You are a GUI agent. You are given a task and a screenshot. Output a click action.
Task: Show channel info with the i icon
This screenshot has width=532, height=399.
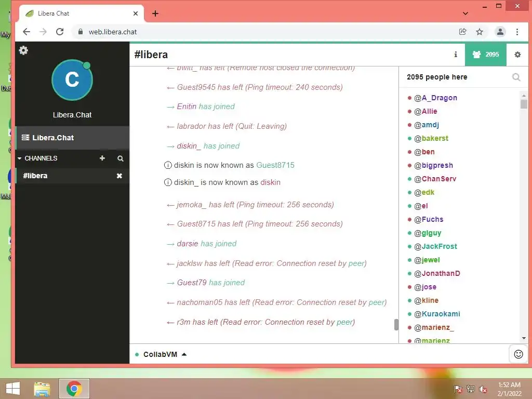456,54
